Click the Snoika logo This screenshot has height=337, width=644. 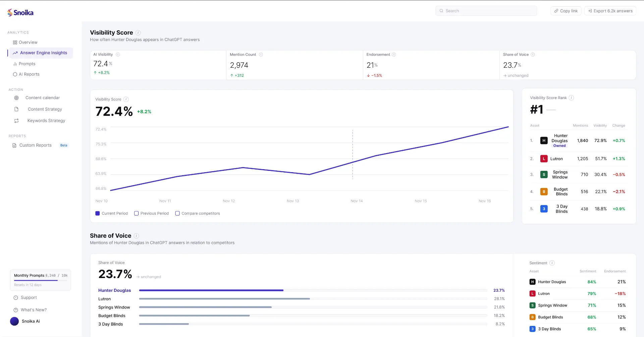(x=20, y=12)
